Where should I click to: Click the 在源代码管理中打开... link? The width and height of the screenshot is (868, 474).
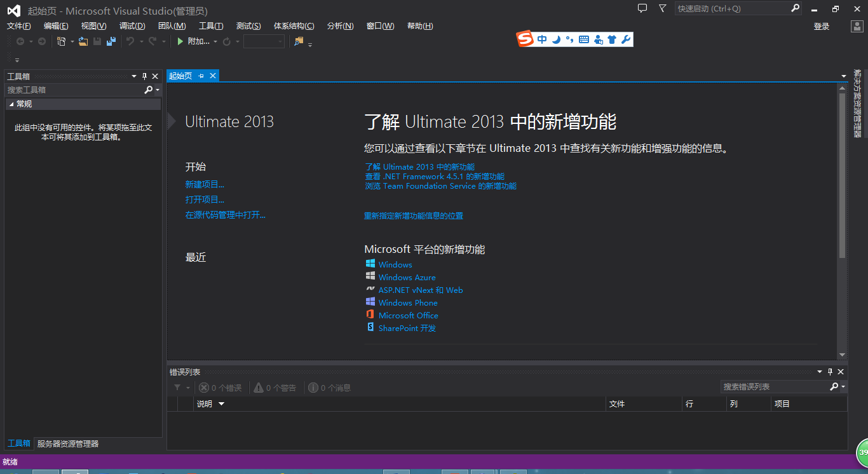[x=226, y=215]
